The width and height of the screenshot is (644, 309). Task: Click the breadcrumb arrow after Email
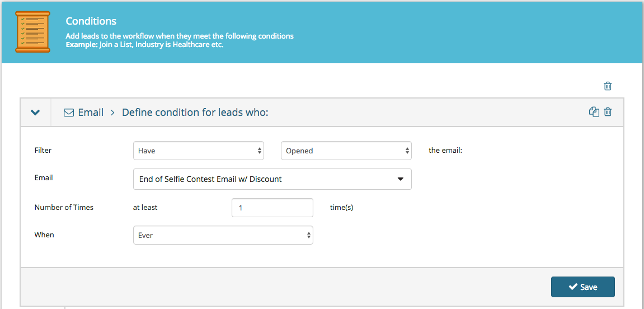(112, 112)
